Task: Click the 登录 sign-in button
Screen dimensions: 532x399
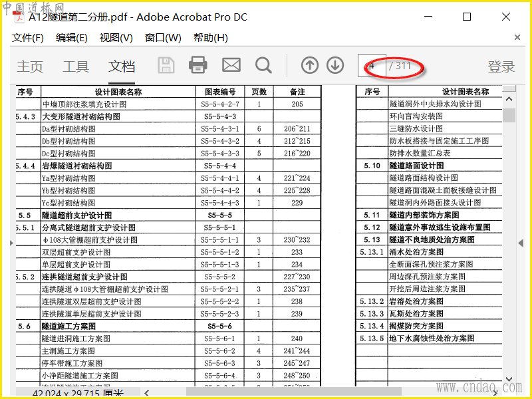Action: tap(501, 66)
